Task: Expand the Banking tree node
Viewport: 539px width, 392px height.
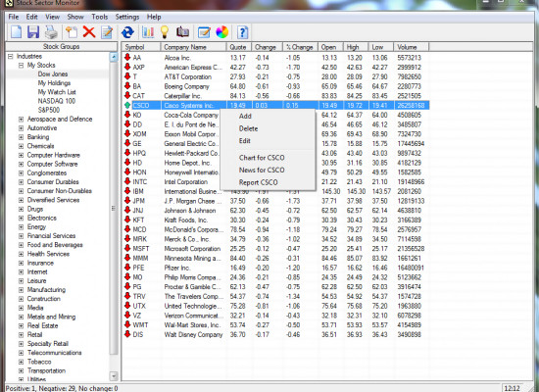Action: [x=22, y=137]
